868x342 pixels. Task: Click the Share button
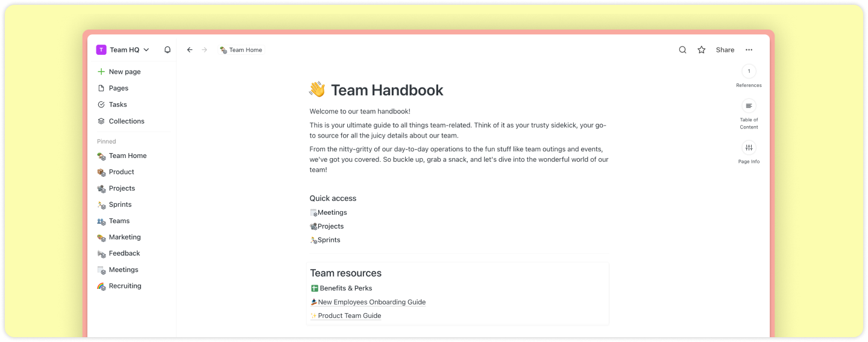tap(725, 50)
